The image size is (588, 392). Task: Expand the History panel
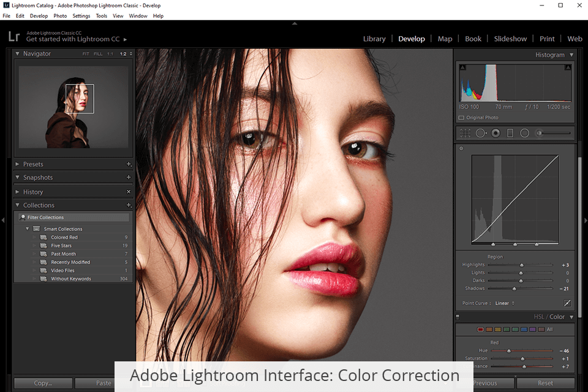(x=17, y=192)
